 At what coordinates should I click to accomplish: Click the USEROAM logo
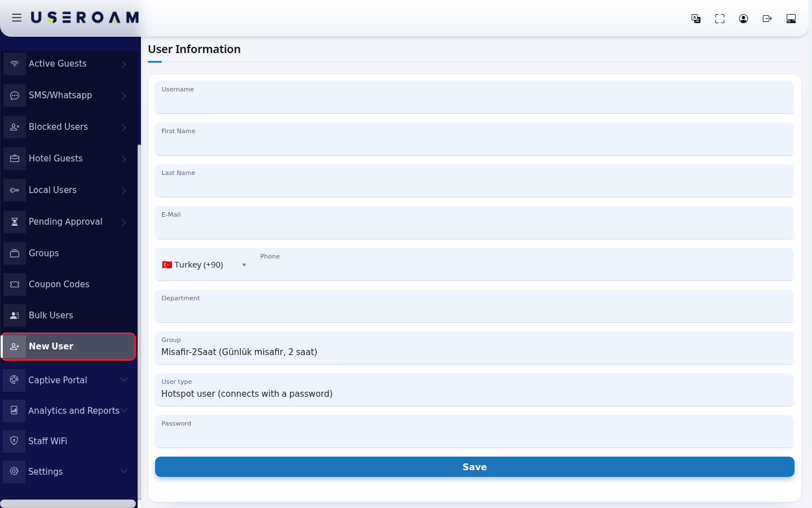[85, 17]
